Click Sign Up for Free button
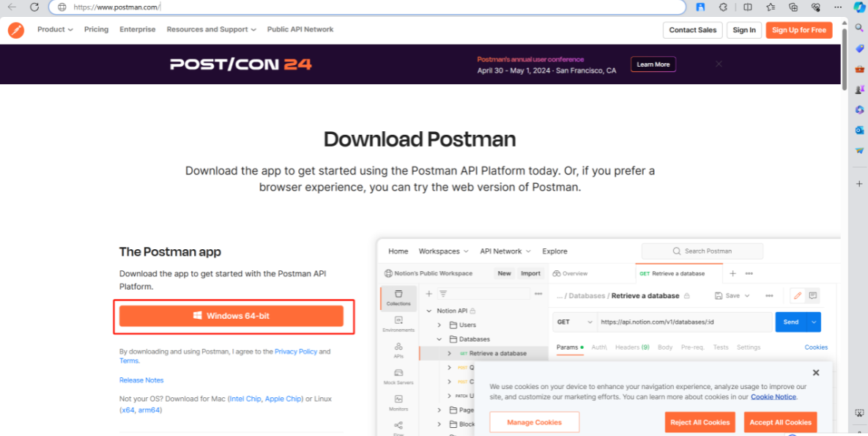 [799, 30]
